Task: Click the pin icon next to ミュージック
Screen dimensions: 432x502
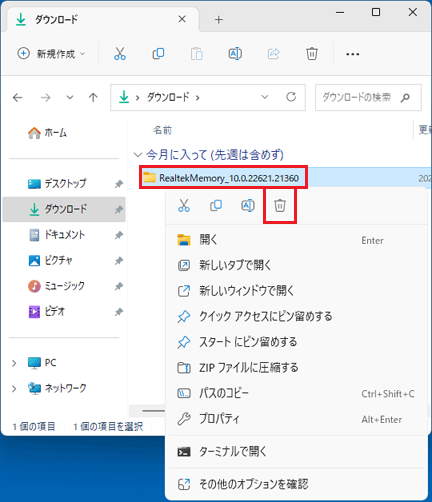Action: [x=119, y=286]
